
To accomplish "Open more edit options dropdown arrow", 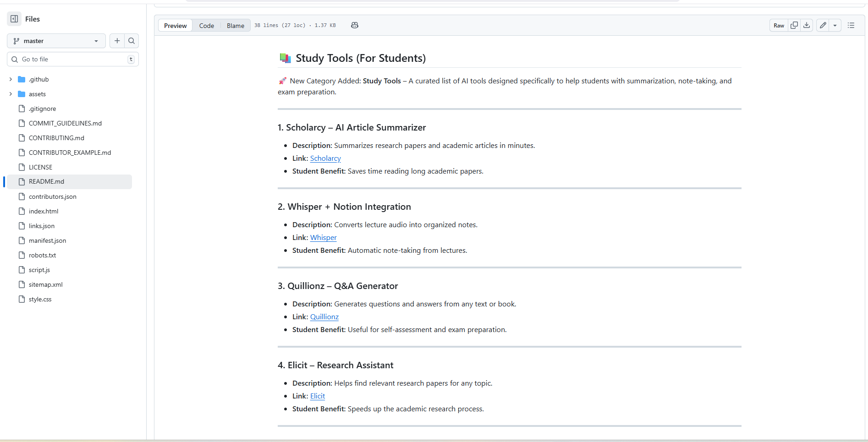I will point(835,25).
